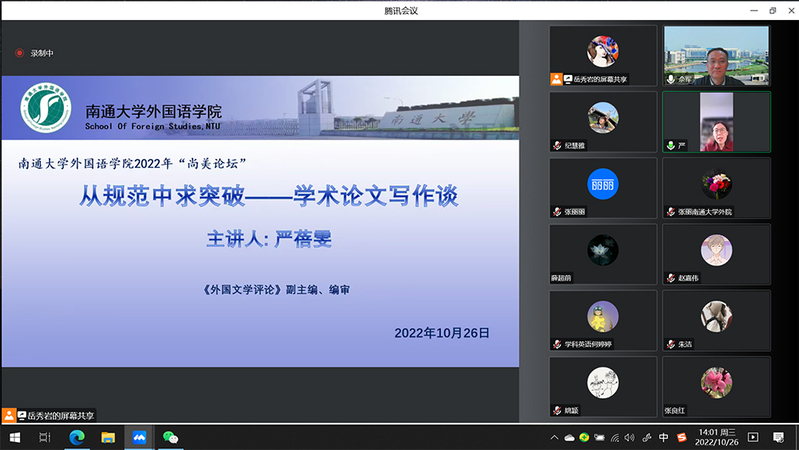
Task: Click the muted microphone icon beside 纪慧雅
Action: point(557,145)
